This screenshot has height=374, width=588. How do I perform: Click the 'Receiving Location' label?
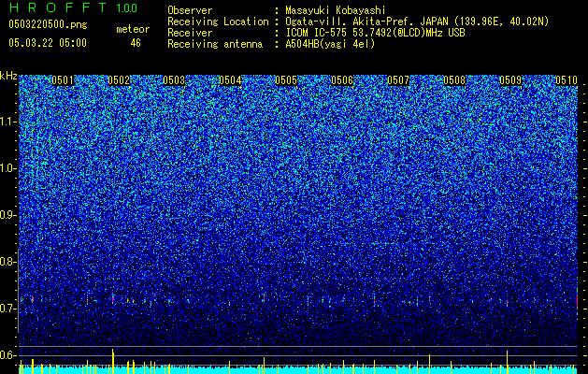click(x=218, y=22)
